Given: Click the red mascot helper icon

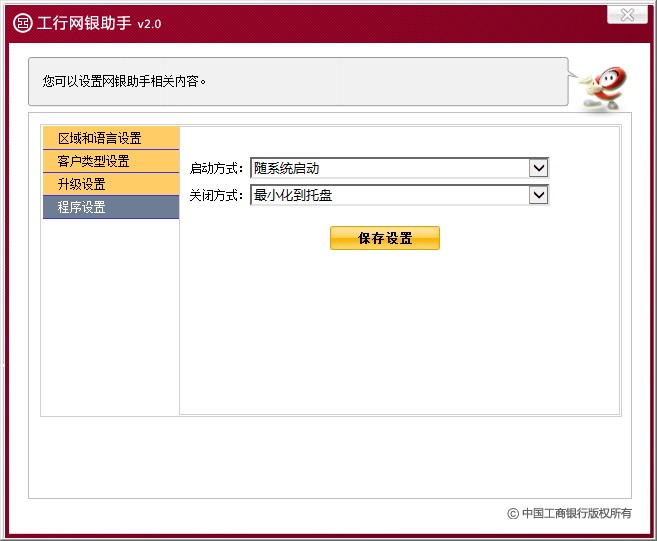Looking at the screenshot, I should click(x=603, y=89).
